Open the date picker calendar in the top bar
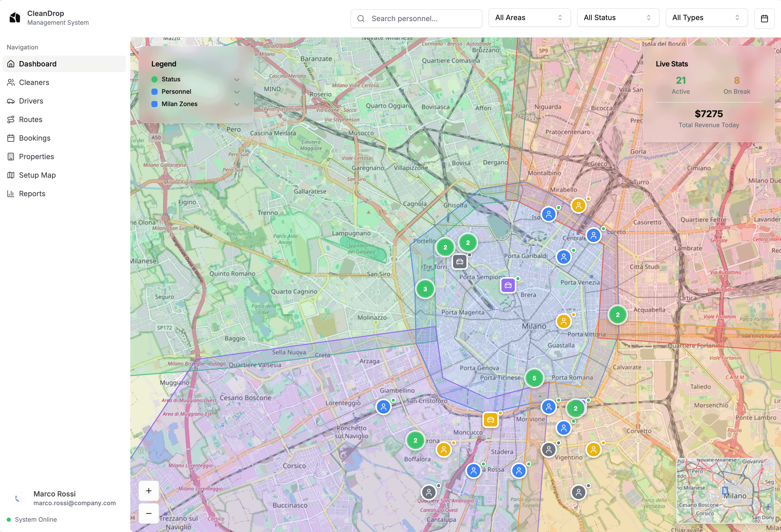 coord(765,18)
